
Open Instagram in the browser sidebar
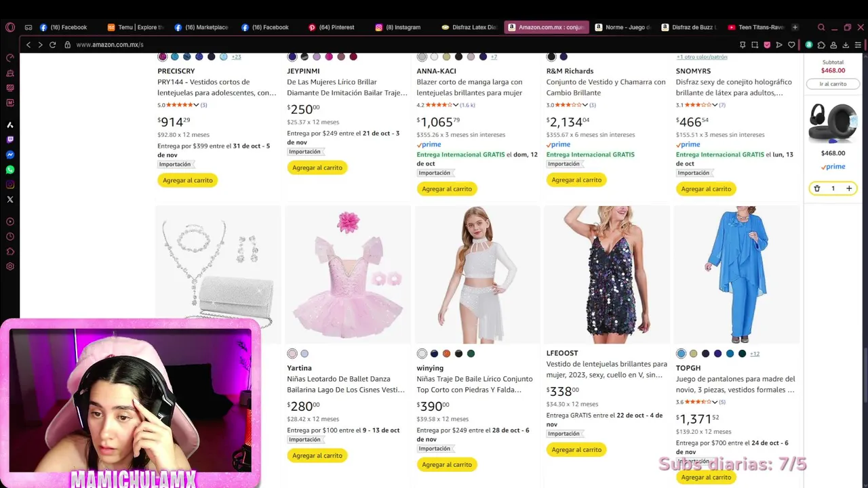point(9,184)
